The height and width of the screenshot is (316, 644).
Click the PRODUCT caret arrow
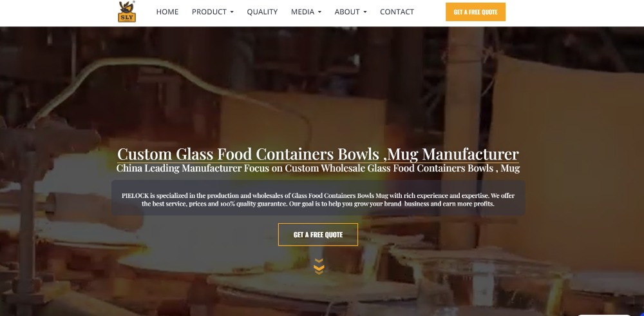tap(232, 12)
